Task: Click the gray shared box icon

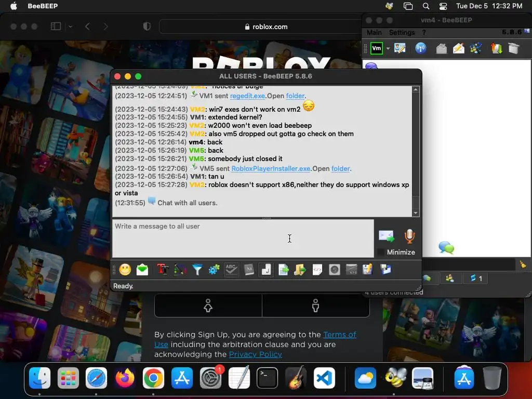Action: coord(514,48)
